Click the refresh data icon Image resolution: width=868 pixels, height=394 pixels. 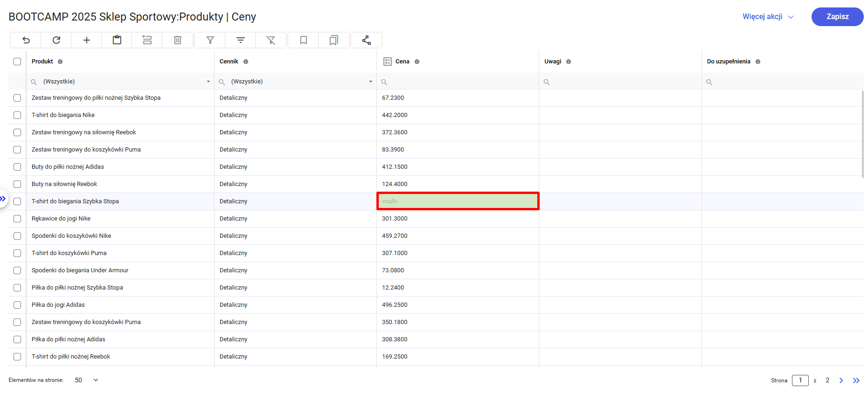pos(56,40)
